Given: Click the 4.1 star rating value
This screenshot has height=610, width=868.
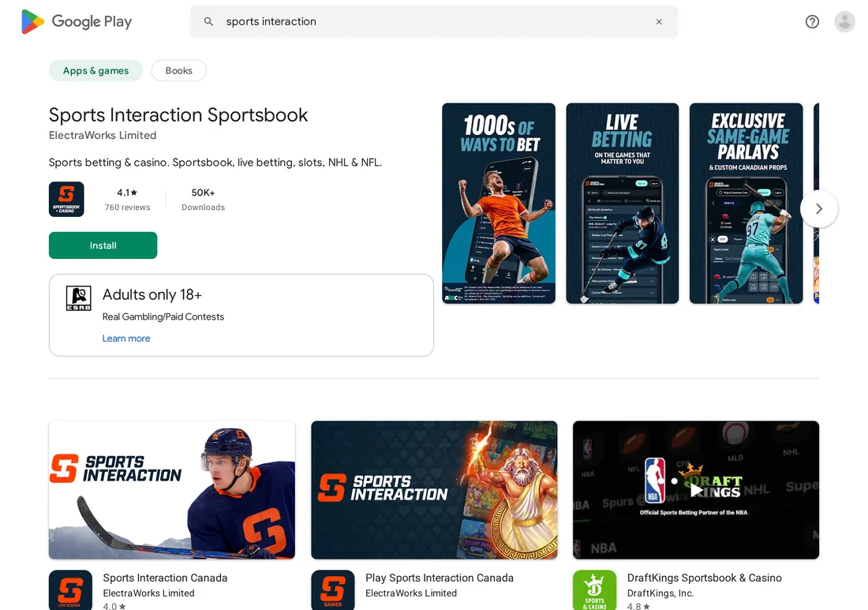Looking at the screenshot, I should pyautogui.click(x=127, y=193).
